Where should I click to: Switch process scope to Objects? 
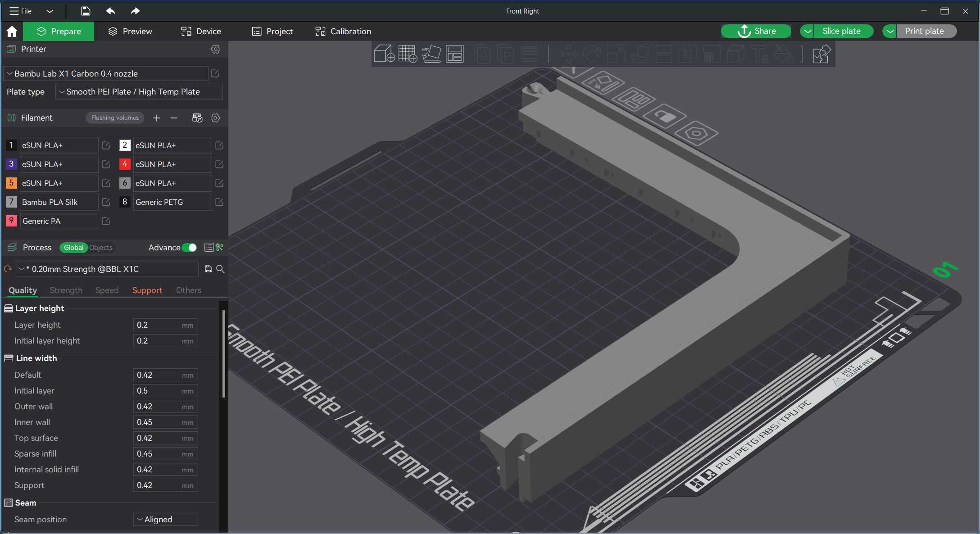point(100,248)
